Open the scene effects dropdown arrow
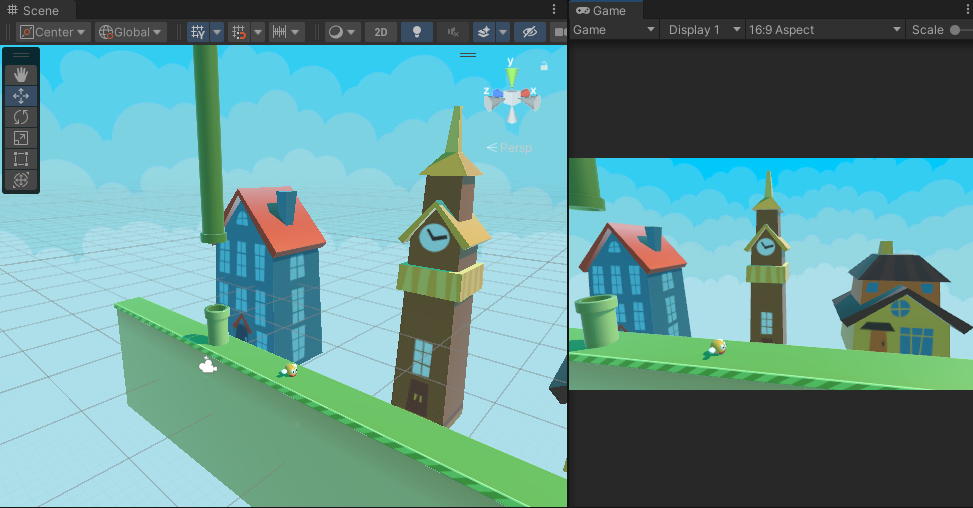The image size is (973, 508). click(x=503, y=32)
